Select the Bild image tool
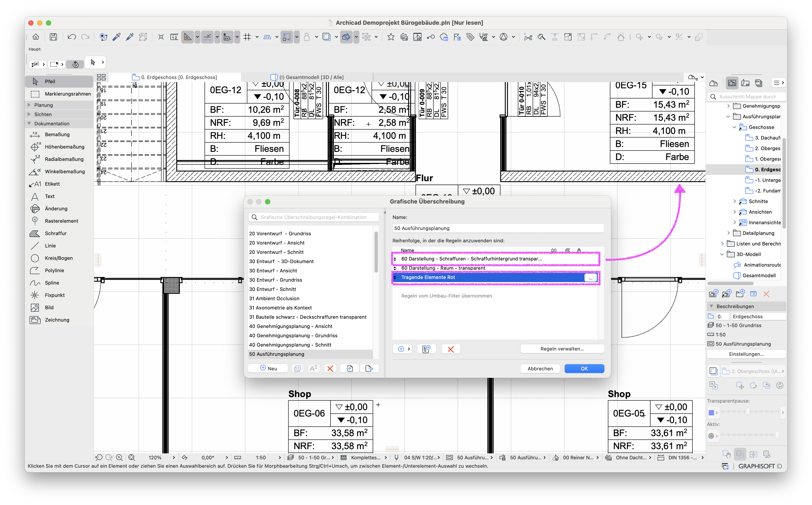This screenshot has width=812, height=505. coord(59,307)
